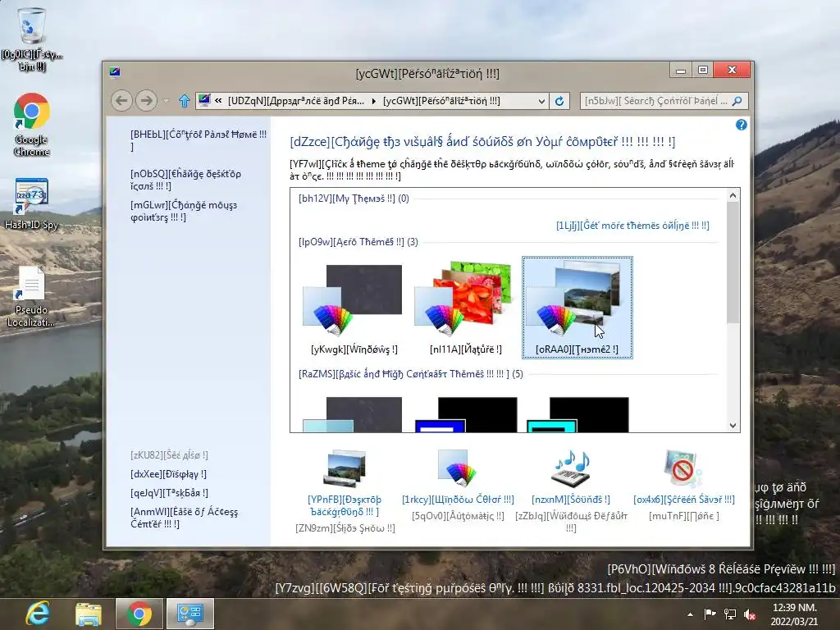Click the Sounds text link
Image resolution: width=840 pixels, height=630 pixels.
tap(571, 500)
